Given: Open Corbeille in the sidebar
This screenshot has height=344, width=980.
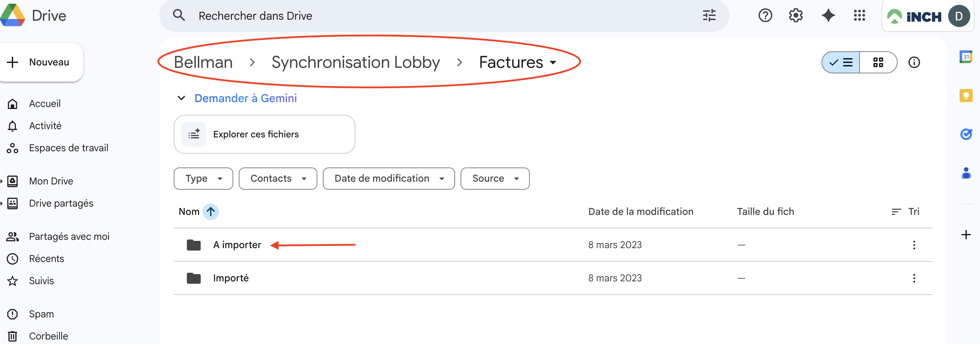Looking at the screenshot, I should coord(48,336).
